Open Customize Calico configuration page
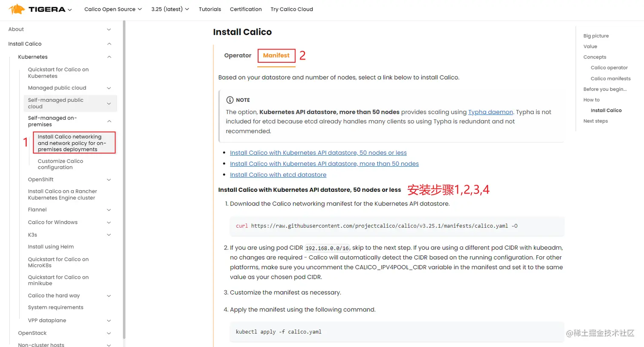Image resolution: width=644 pixels, height=347 pixels. coord(60,164)
